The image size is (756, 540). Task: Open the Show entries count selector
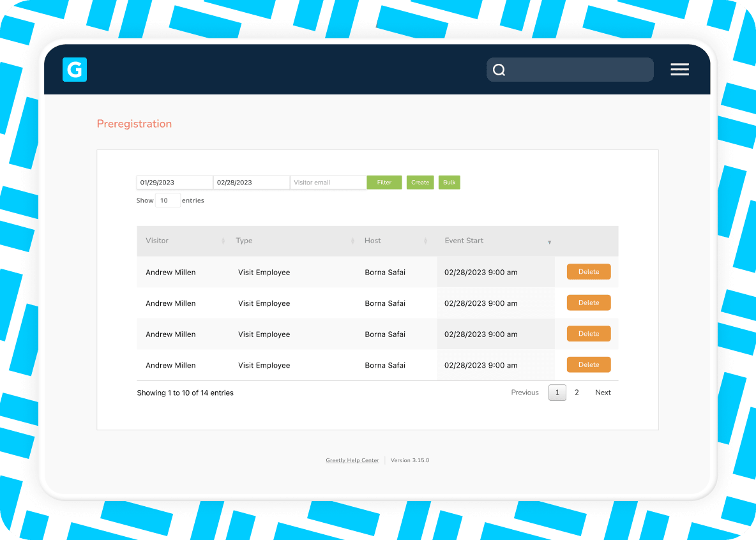(x=167, y=200)
